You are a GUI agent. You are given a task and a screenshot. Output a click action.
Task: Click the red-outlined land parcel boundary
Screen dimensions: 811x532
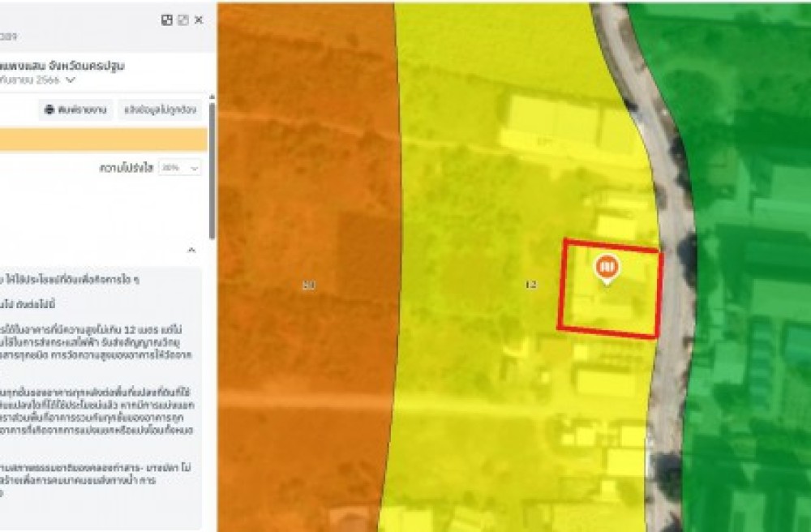click(610, 289)
